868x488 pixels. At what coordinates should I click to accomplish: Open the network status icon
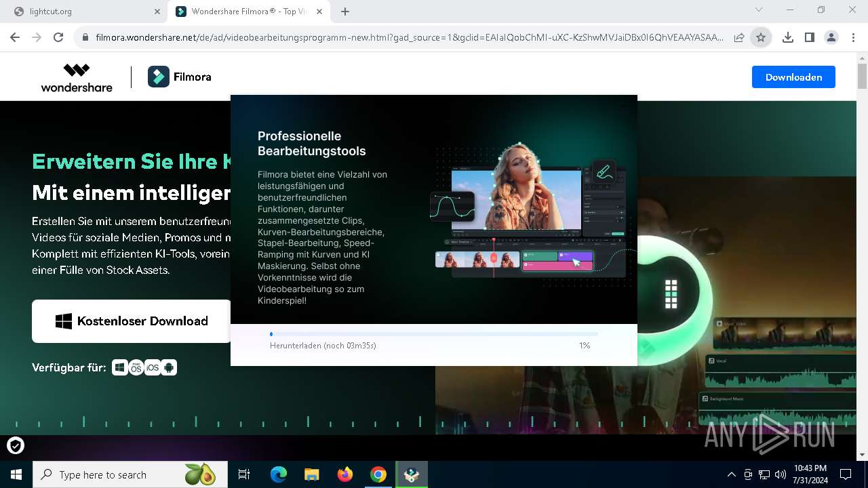pyautogui.click(x=764, y=474)
